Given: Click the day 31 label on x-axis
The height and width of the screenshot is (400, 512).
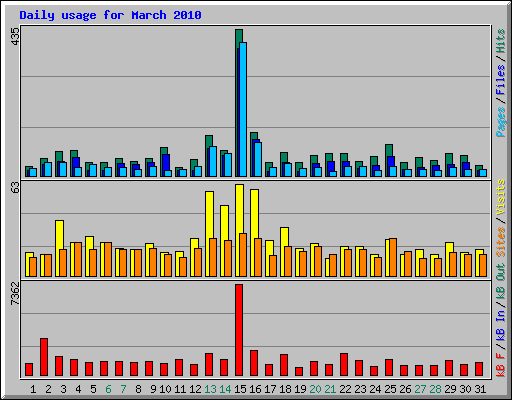Looking at the screenshot, I should click(480, 389).
